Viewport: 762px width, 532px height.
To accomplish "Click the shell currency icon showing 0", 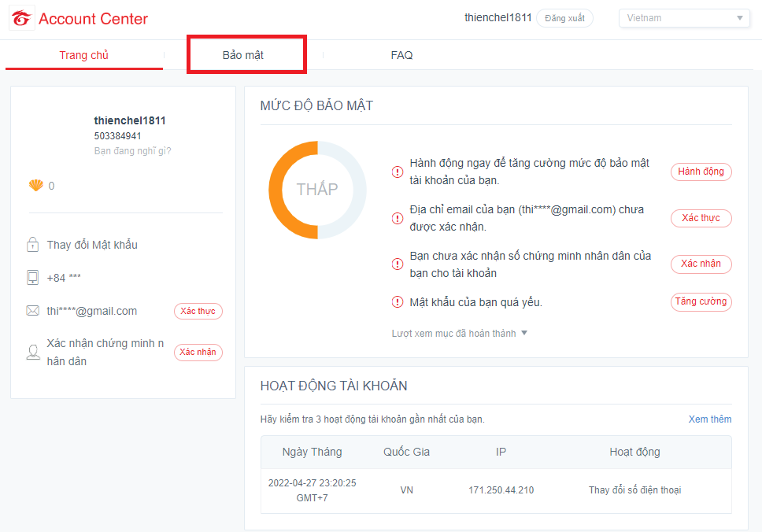I will click(x=35, y=186).
